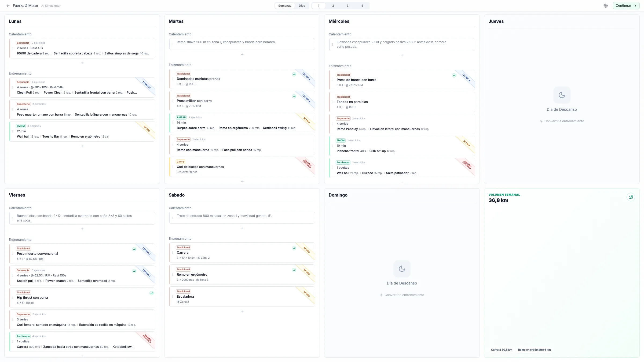Click the Continuar button
This screenshot has height=362, width=644.
click(626, 6)
